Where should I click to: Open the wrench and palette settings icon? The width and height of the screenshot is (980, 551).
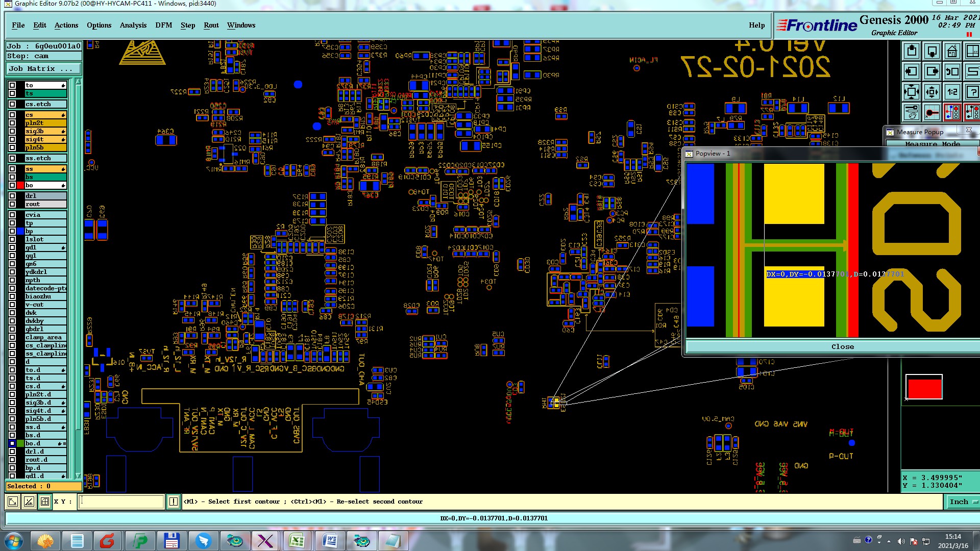(912, 112)
